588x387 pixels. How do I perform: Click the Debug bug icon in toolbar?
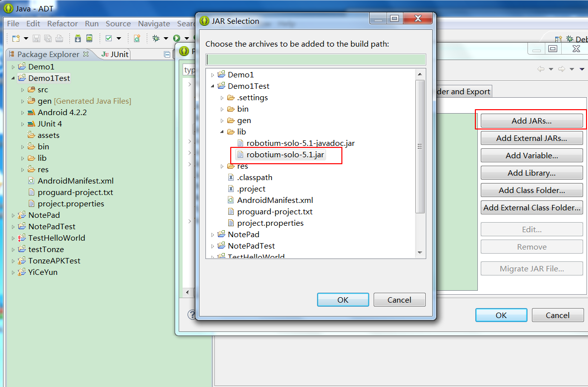(x=156, y=38)
